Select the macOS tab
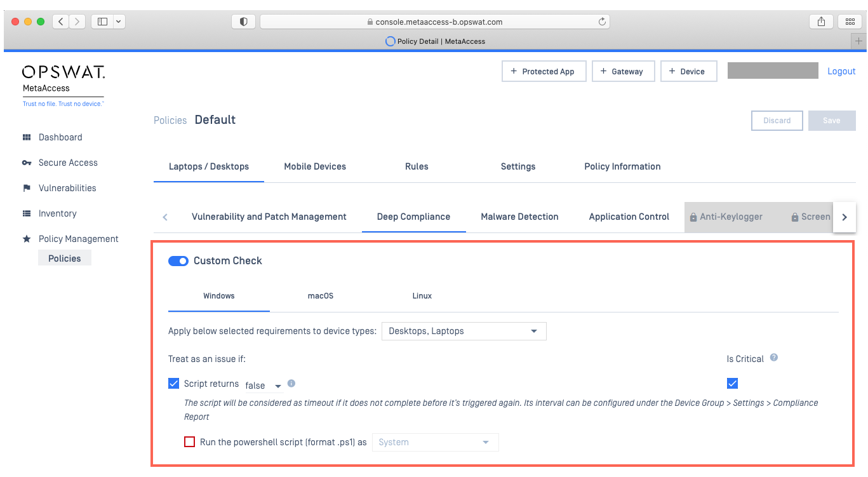Screen dimensions: 868x477 (321, 296)
